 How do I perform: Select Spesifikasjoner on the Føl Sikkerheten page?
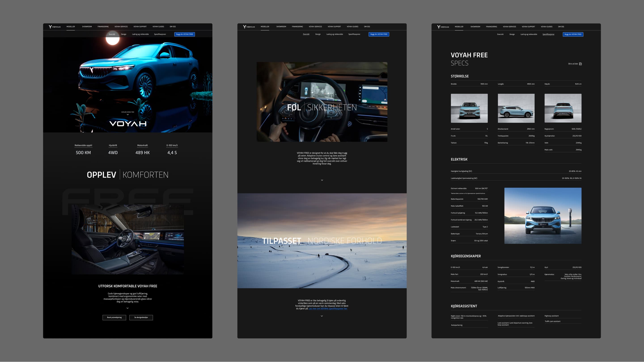tap(354, 34)
